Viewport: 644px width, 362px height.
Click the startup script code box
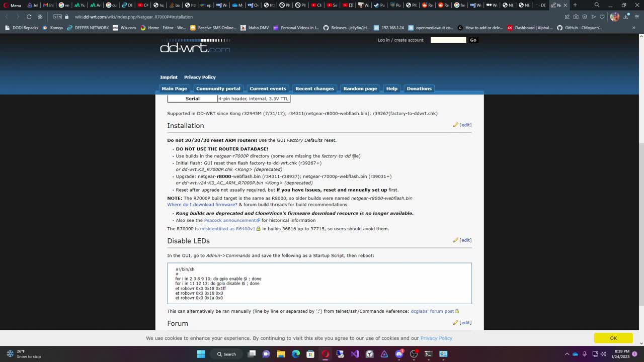click(319, 284)
